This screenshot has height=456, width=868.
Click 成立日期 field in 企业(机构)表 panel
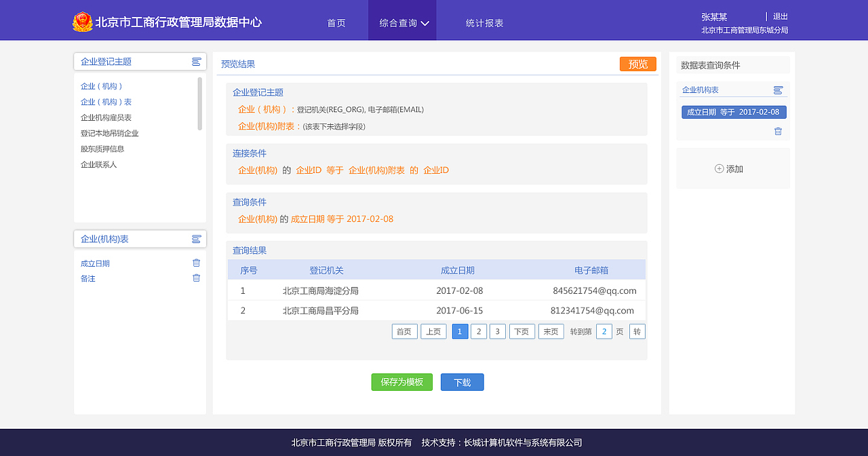pos(95,263)
